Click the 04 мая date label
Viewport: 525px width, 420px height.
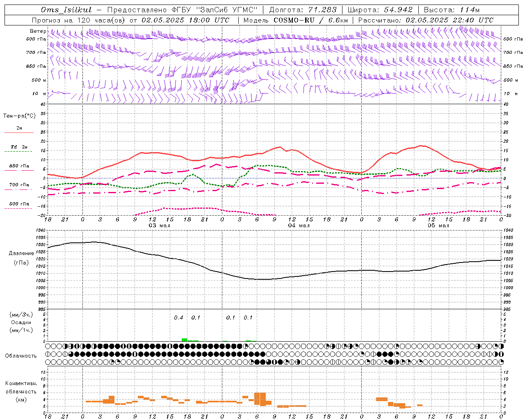pyautogui.click(x=299, y=226)
